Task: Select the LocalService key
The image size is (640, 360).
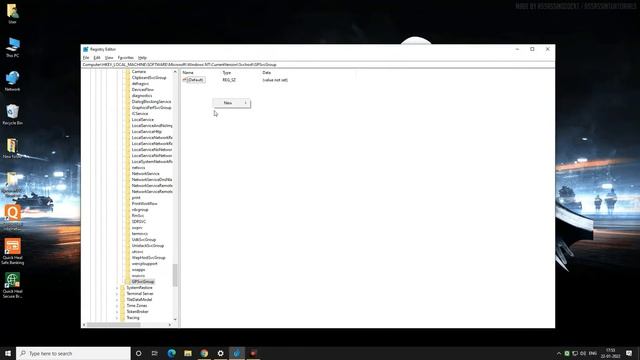Action: tap(142, 120)
